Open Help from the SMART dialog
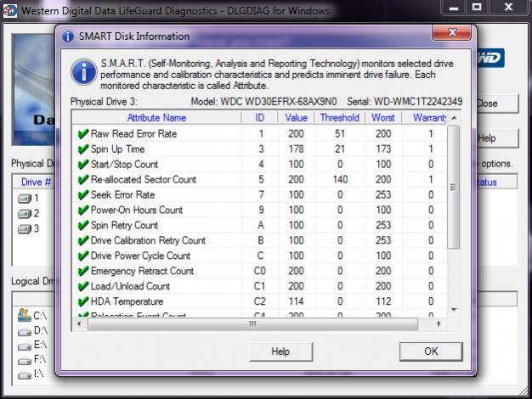This screenshot has width=532, height=399. pyautogui.click(x=280, y=351)
